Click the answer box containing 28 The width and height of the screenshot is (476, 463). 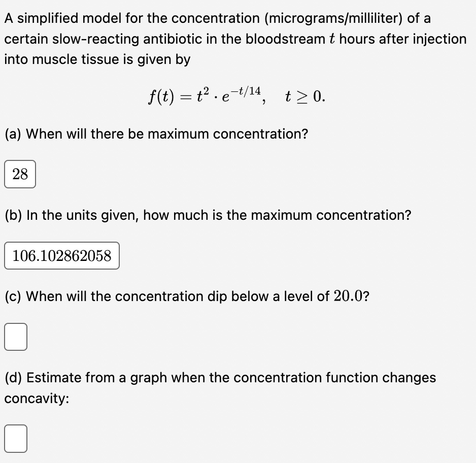[x=20, y=174]
